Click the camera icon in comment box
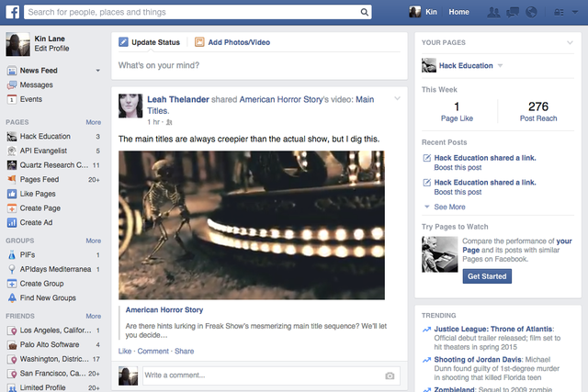Image resolution: width=588 pixels, height=392 pixels. click(390, 375)
